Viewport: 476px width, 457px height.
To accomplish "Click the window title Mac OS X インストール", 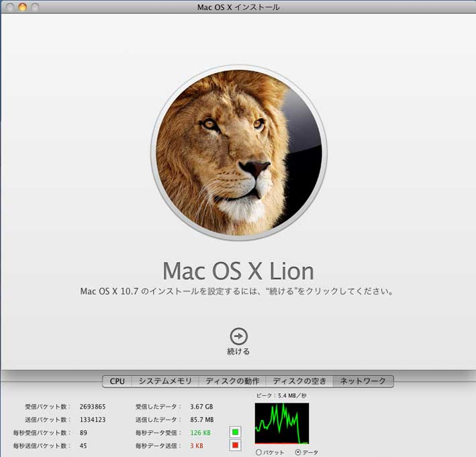I will coord(238,7).
